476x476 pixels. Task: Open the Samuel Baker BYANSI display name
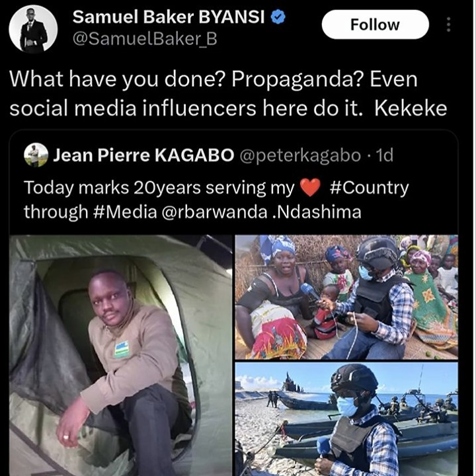169,17
